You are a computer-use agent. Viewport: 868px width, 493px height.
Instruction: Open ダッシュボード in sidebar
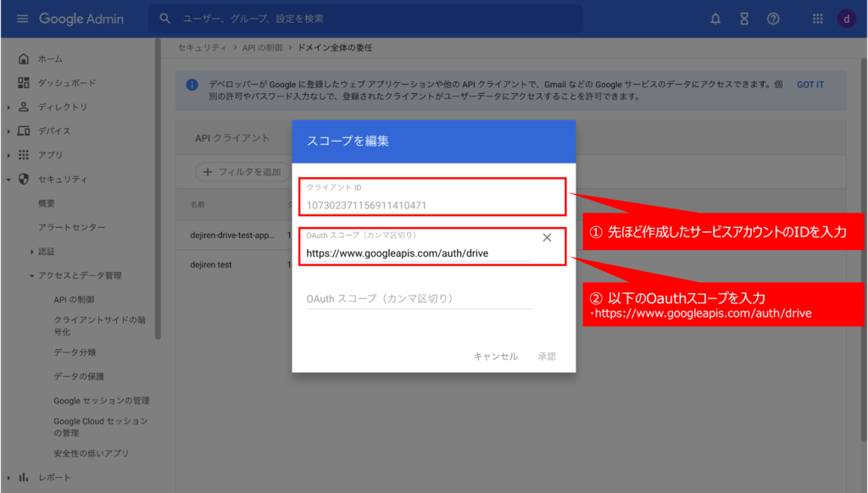[67, 83]
